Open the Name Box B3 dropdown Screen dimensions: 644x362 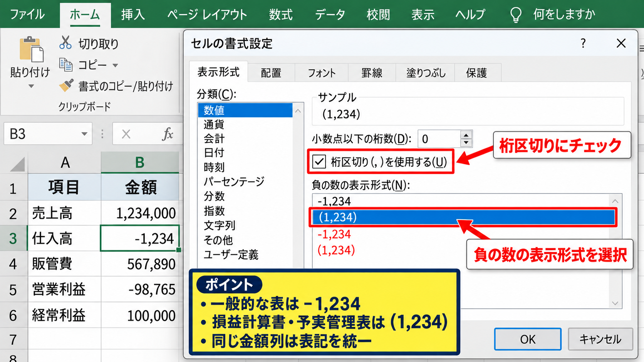coord(84,134)
